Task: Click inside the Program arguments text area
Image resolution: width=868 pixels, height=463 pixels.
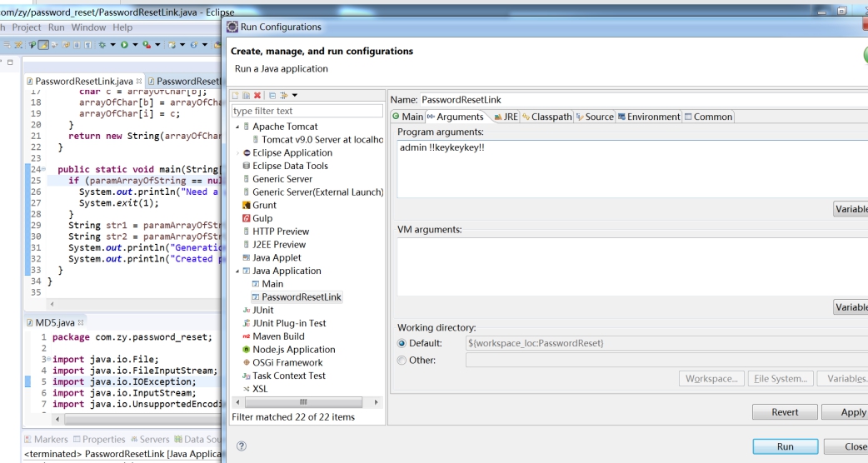Action: [x=632, y=169]
